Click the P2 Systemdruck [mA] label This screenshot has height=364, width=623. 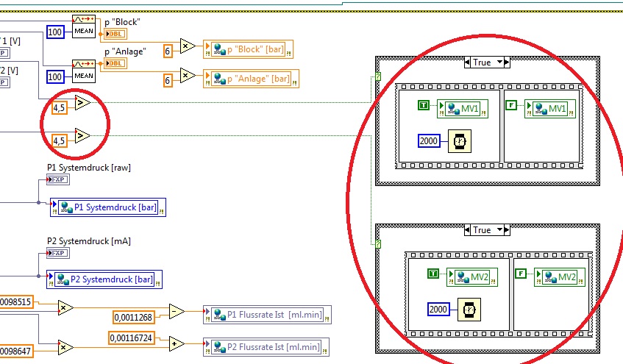(x=88, y=241)
